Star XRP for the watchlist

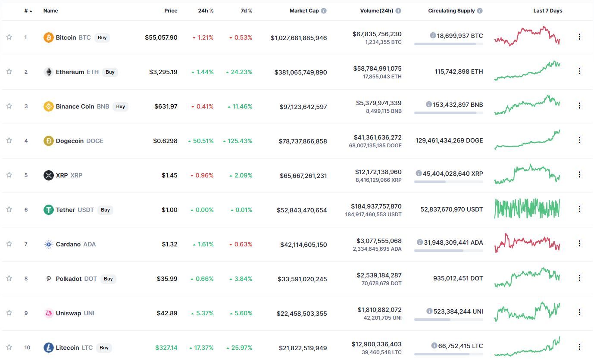[x=9, y=175]
